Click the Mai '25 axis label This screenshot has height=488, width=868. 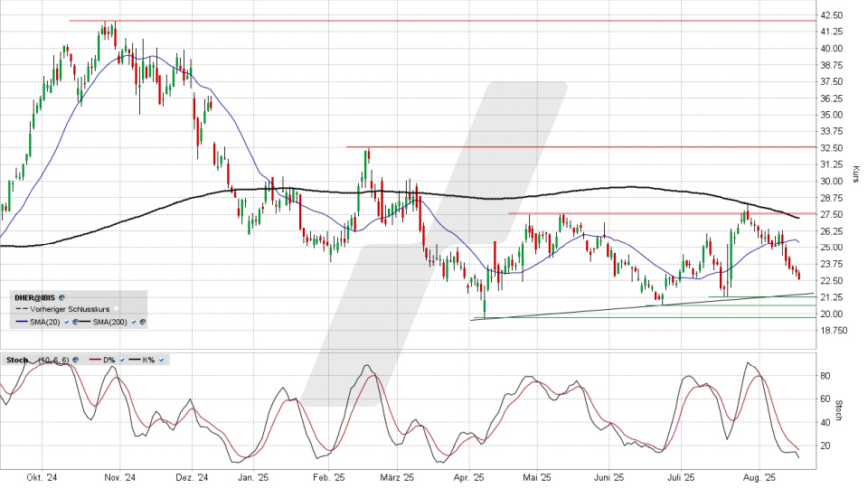(537, 477)
